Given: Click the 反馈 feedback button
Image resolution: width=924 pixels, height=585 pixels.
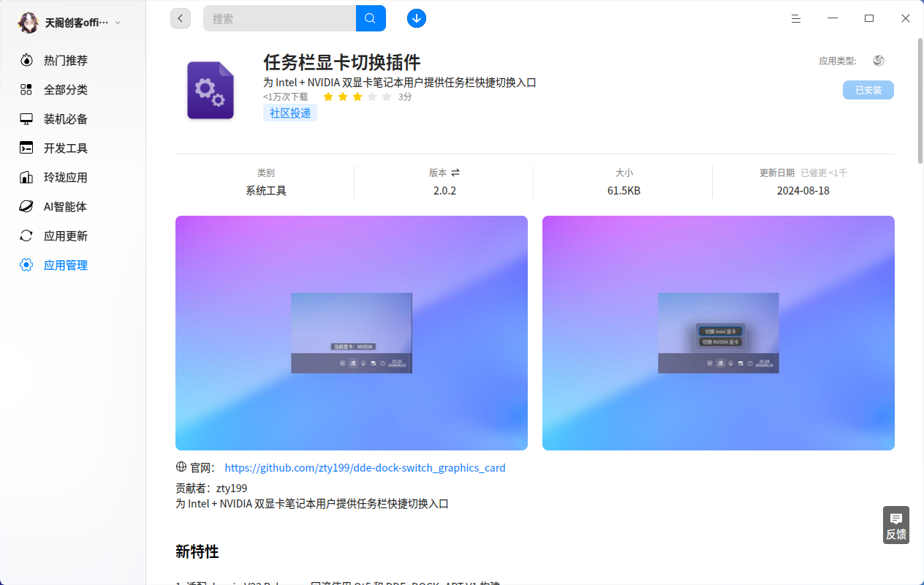Looking at the screenshot, I should (895, 525).
